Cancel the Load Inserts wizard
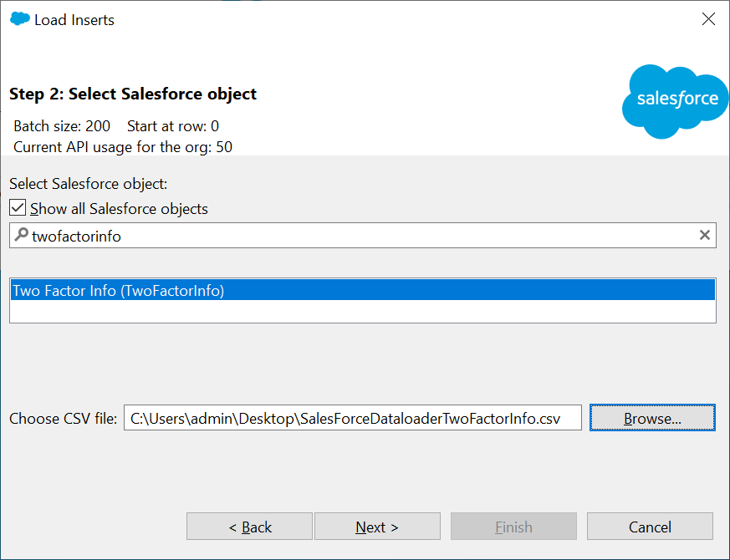This screenshot has width=730, height=560. pos(650,527)
